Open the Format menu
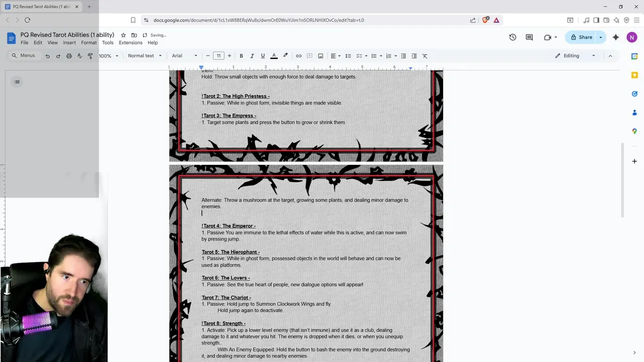This screenshot has width=644, height=362. [89, 43]
